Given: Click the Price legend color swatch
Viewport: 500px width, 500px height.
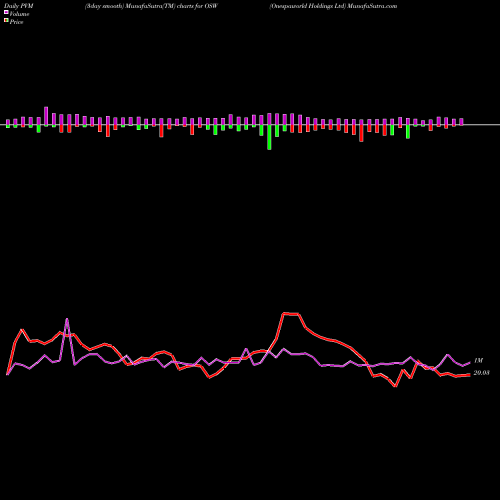Looking at the screenshot, I should tap(6, 21).
